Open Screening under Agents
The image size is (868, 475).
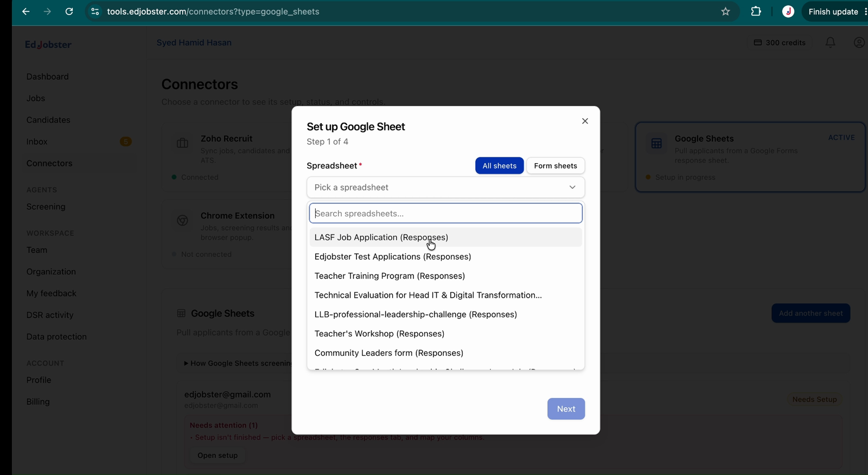tap(46, 207)
